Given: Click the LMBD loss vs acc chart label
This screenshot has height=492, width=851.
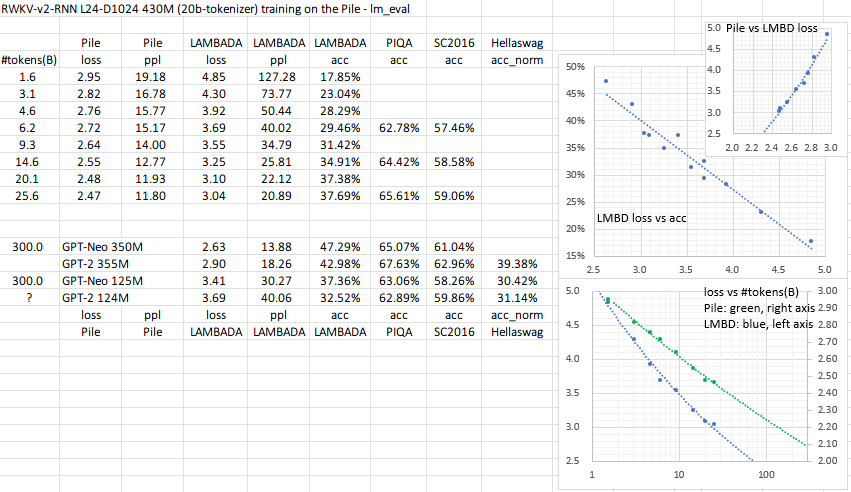Looking at the screenshot, I should click(x=647, y=217).
